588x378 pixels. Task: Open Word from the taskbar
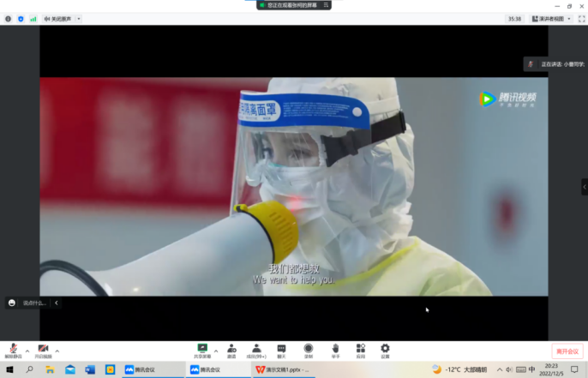90,369
